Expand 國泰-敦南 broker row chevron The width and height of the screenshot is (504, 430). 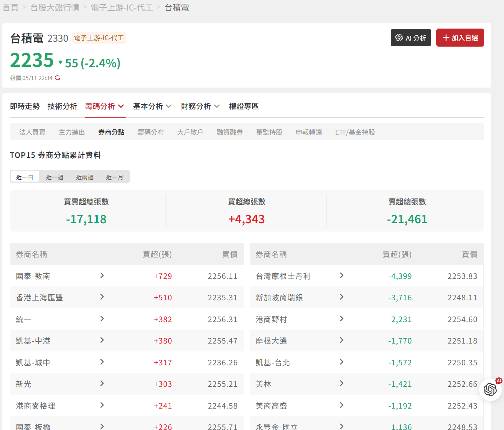(x=102, y=276)
